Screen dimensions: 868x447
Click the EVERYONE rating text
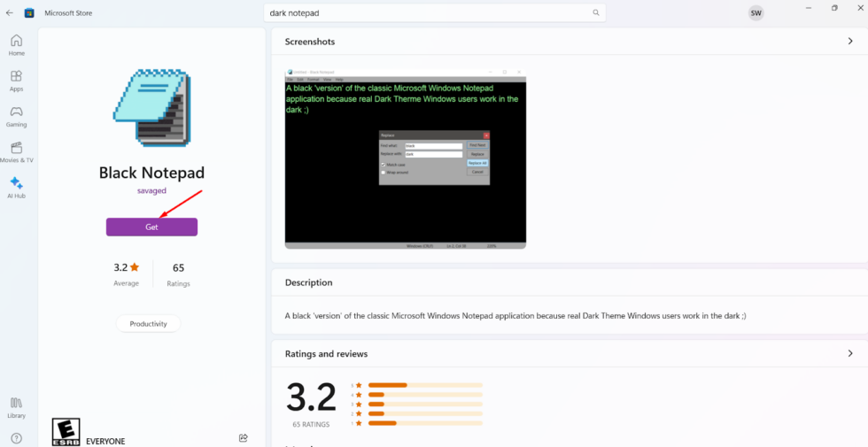105,442
